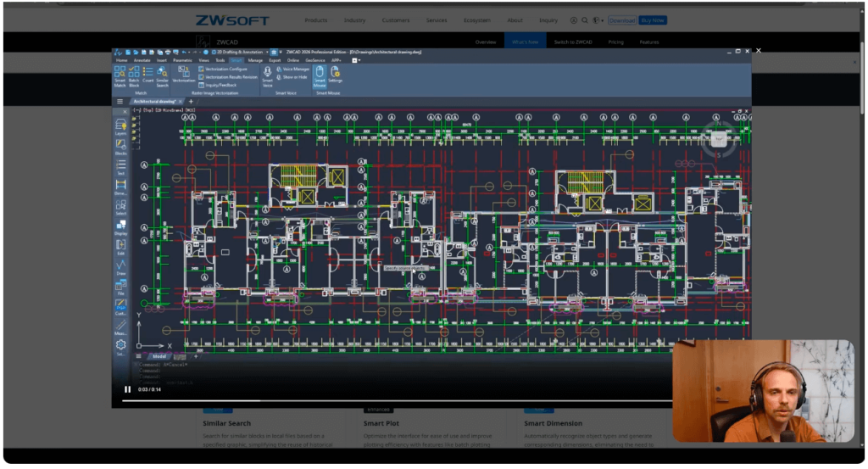Expand the 2D Drafting & Annotation workspace dropdown

pyautogui.click(x=265, y=52)
